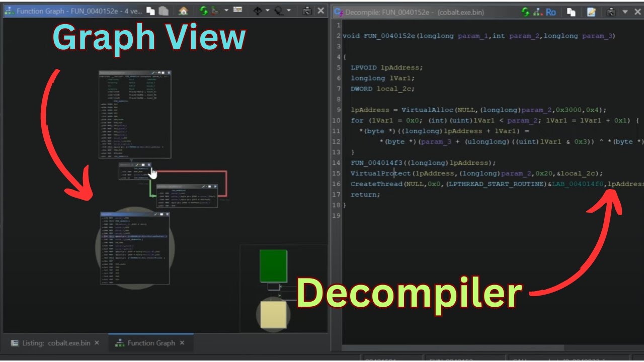The image size is (644, 362).
Task: Click the 'for' keyword on line 10
Action: [357, 120]
